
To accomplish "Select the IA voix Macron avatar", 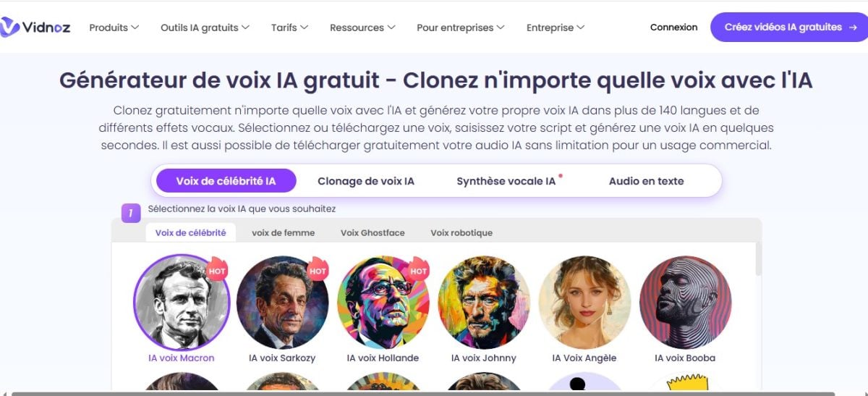I will point(182,302).
